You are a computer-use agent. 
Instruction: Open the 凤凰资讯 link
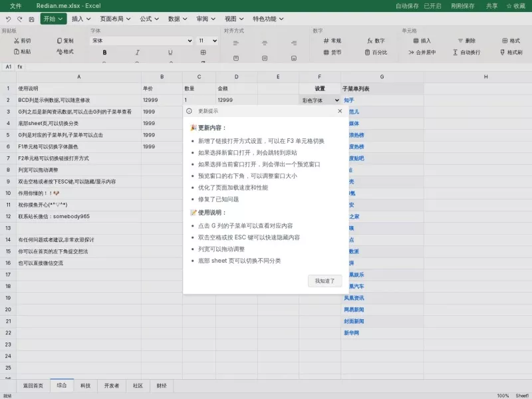pyautogui.click(x=354, y=298)
